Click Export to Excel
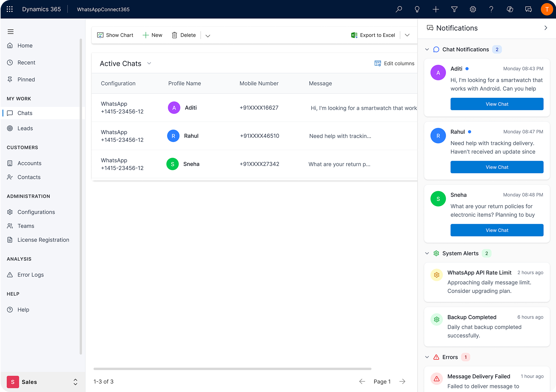 pos(373,35)
